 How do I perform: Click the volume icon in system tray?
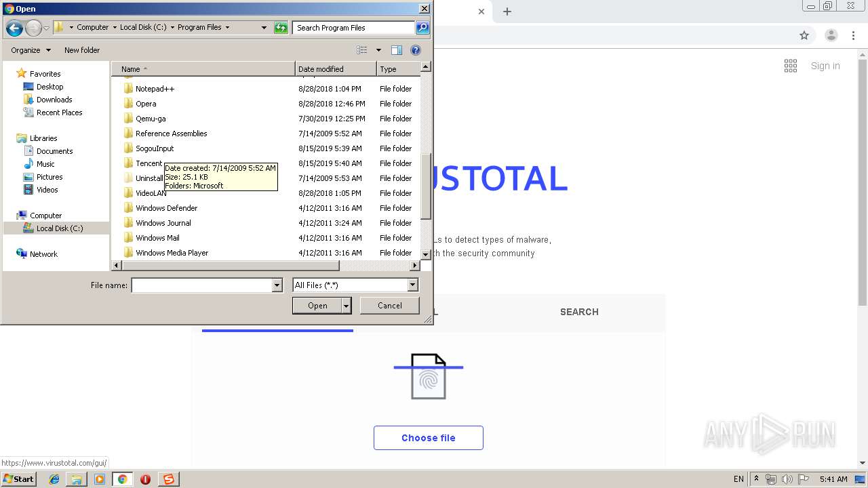pos(787,479)
